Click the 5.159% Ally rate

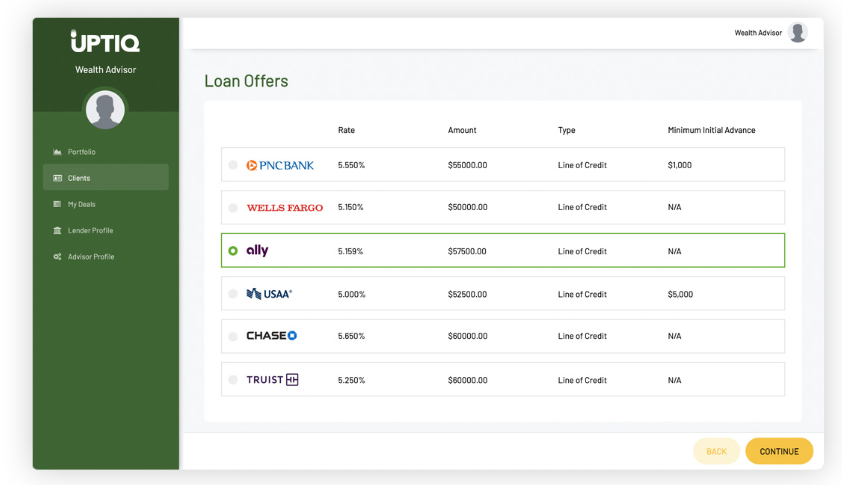point(351,251)
